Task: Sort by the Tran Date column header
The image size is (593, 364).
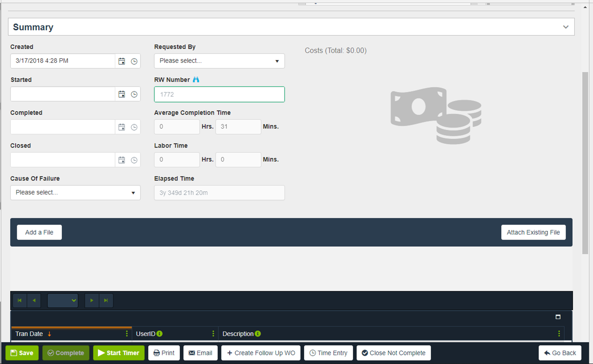Action: coord(30,334)
